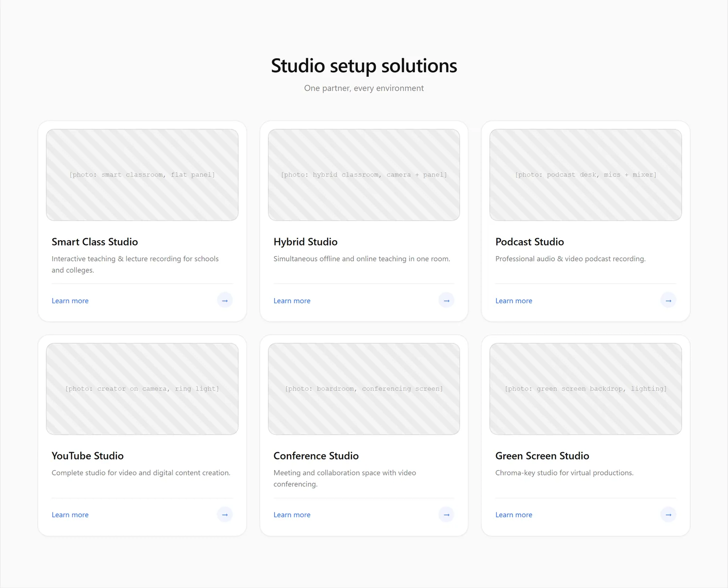Select the YouTube Studio title

(x=88, y=456)
